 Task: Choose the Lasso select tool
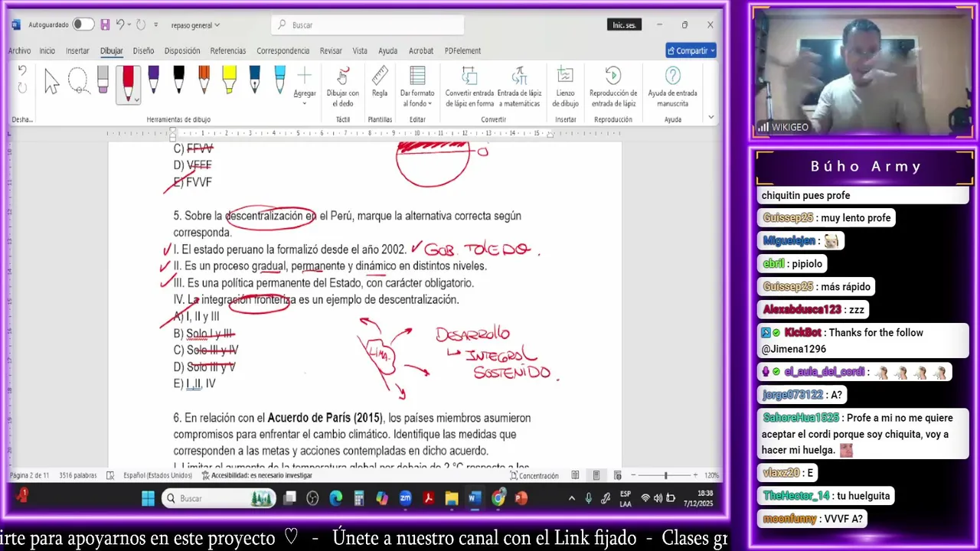(78, 80)
